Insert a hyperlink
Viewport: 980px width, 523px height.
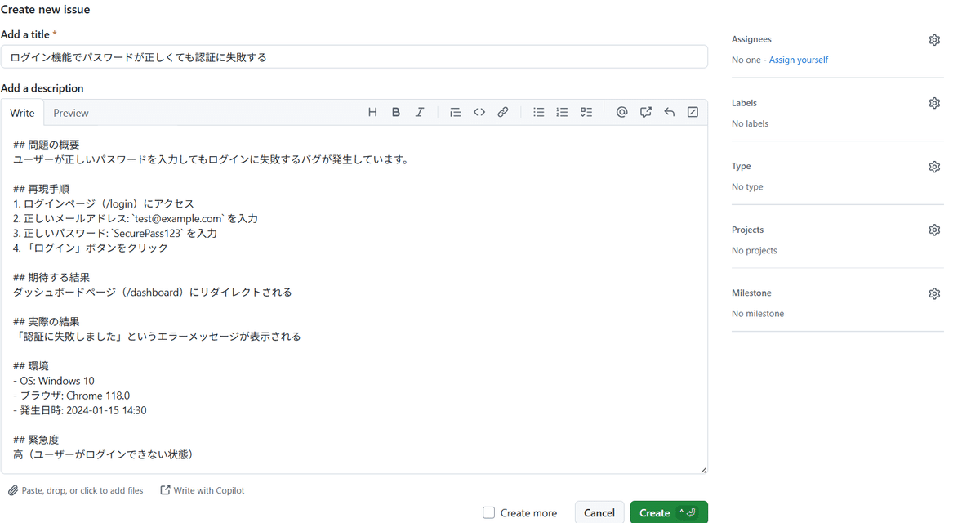coord(503,112)
